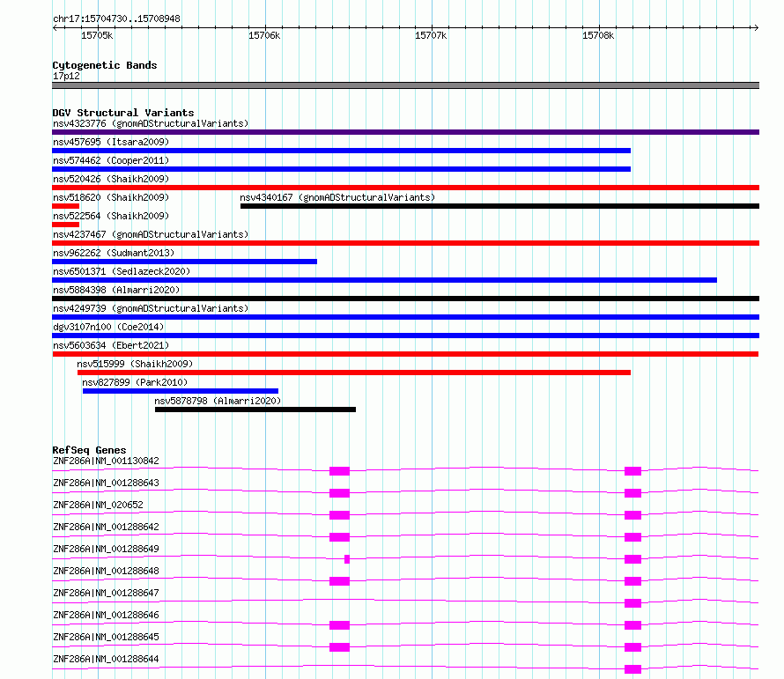
Task: Click the 15705k ruler tick label
Action: click(97, 35)
